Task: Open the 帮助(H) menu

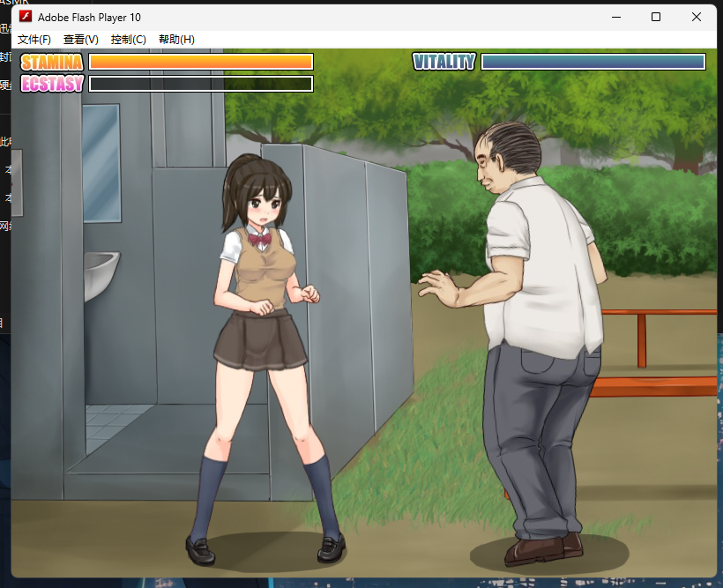Action: pyautogui.click(x=176, y=40)
